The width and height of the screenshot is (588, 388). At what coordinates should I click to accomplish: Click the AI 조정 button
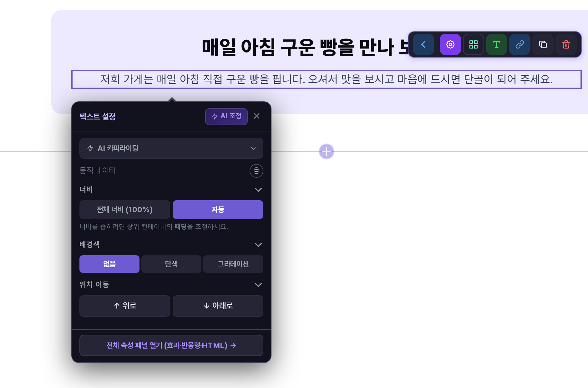click(x=226, y=116)
